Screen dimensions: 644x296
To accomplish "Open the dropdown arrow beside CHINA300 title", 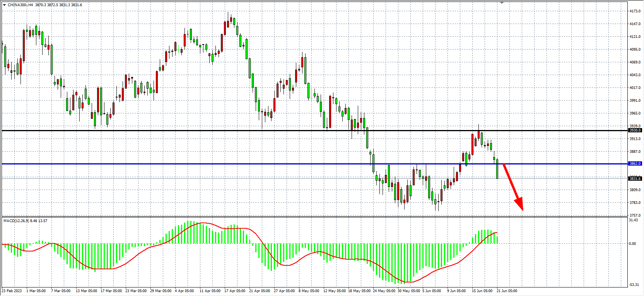I will coord(4,5).
